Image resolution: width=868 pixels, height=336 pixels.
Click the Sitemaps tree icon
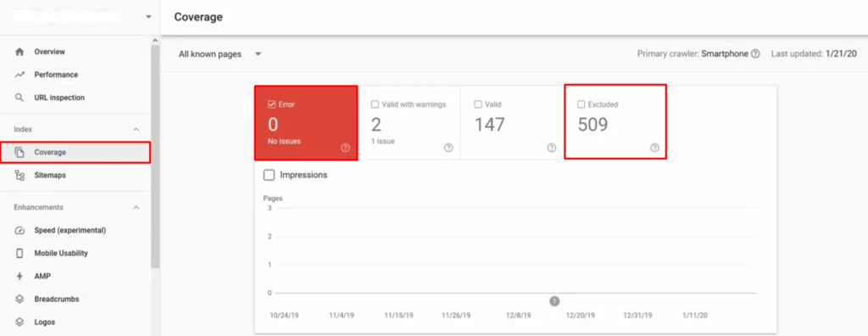(19, 175)
